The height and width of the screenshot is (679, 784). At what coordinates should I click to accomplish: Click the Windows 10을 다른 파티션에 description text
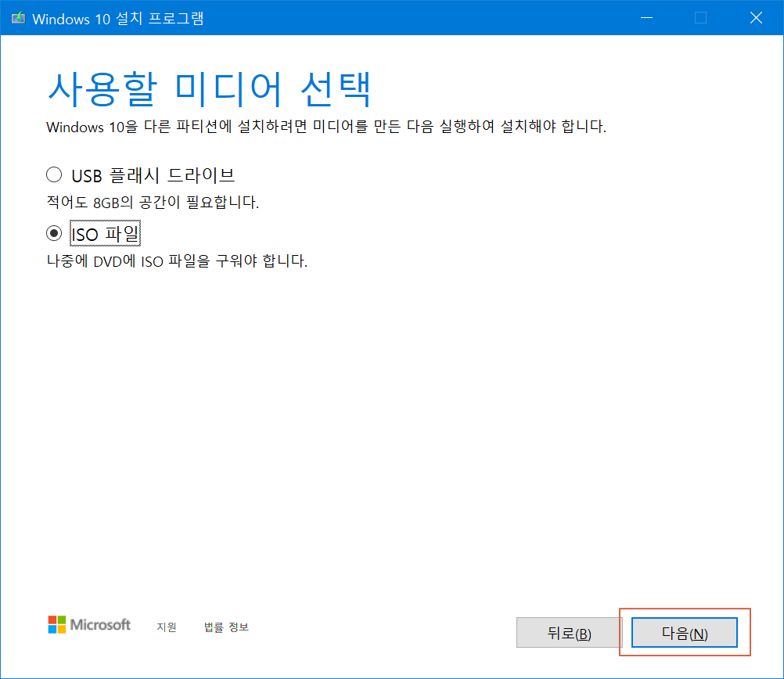coord(326,127)
